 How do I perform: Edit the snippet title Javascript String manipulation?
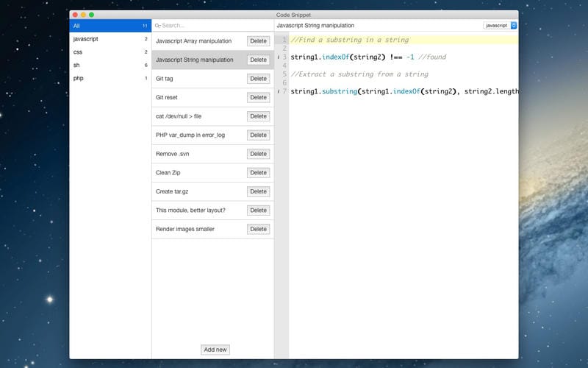315,26
